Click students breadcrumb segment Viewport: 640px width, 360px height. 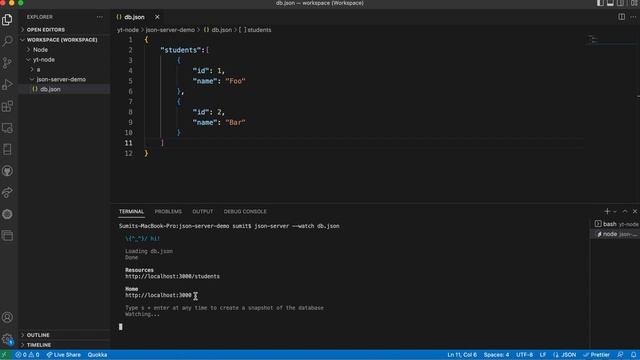[255, 30]
